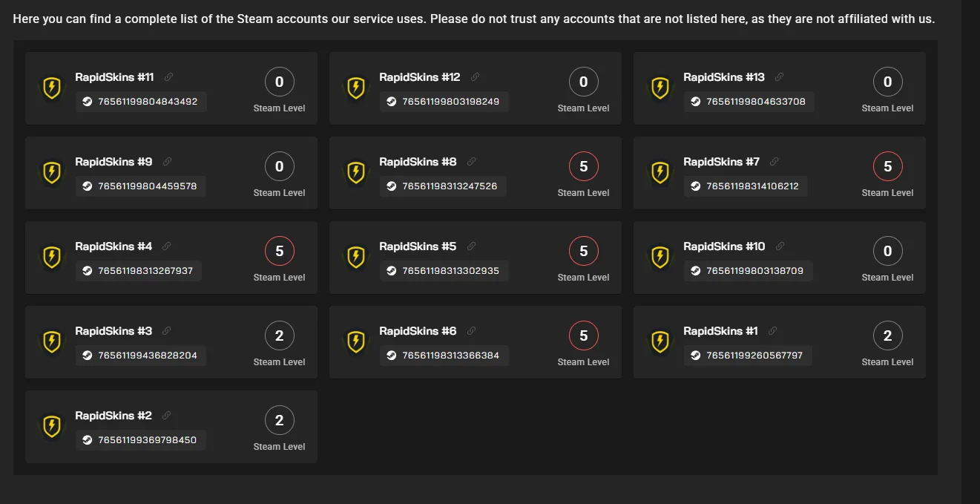This screenshot has width=980, height=504.
Task: Open the RapidSkins #6 account name
Action: pyautogui.click(x=418, y=331)
